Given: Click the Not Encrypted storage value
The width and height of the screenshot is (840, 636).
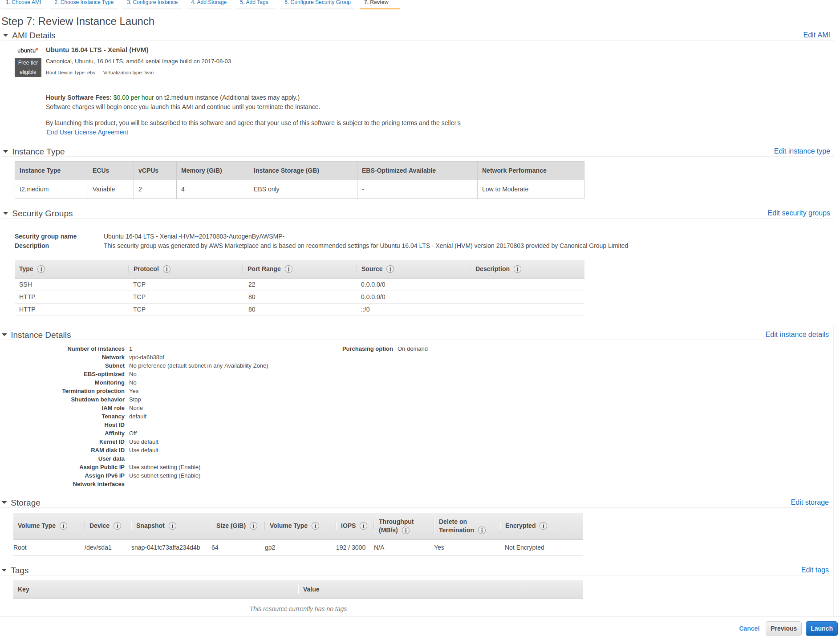Looking at the screenshot, I should (524, 548).
